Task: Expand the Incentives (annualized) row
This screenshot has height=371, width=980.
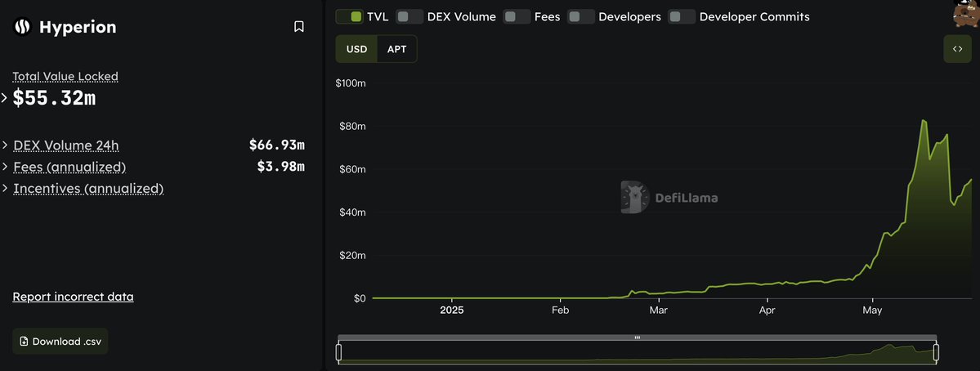Action: coord(5,188)
